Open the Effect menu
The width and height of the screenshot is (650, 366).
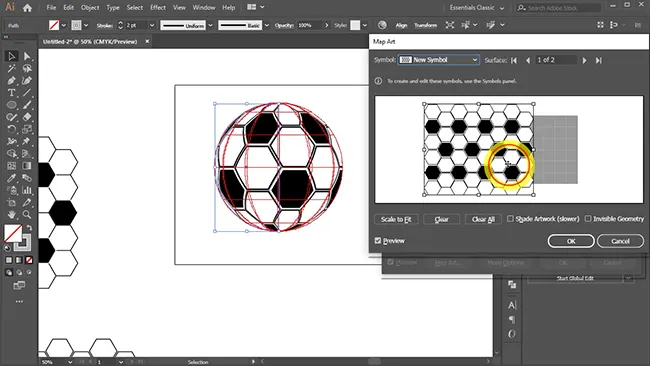(158, 7)
